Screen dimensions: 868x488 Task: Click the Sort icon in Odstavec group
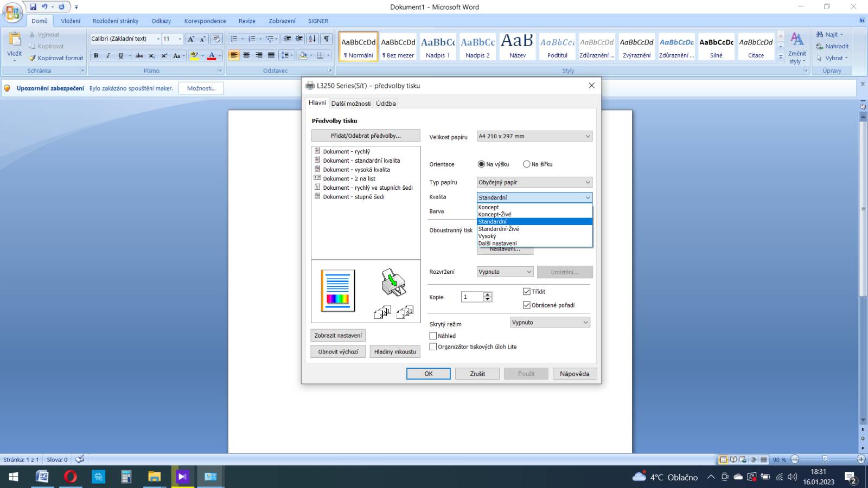click(312, 38)
